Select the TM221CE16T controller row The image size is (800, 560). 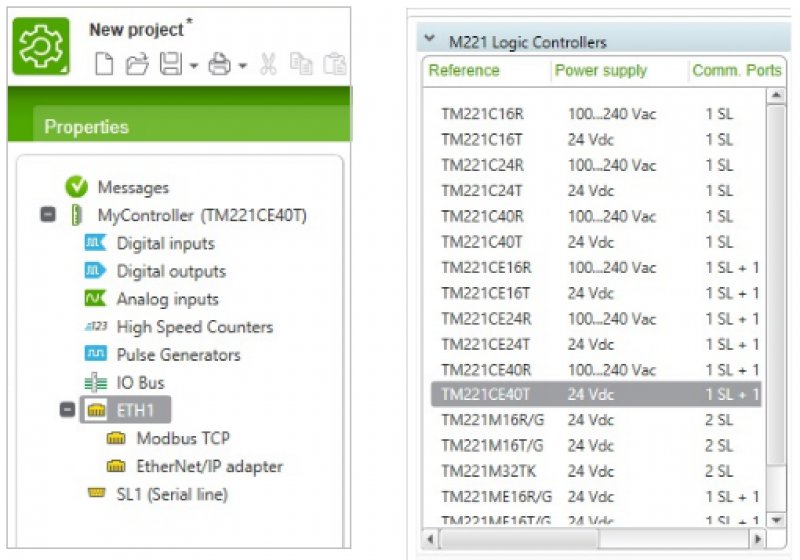597,293
